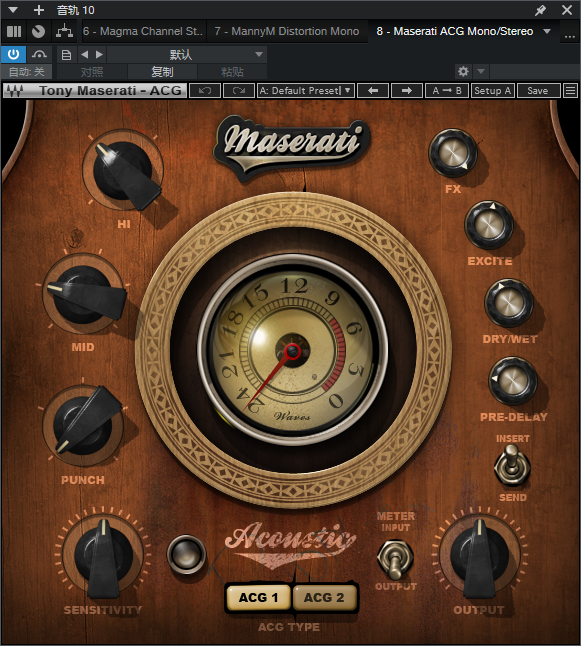Close the plugin window
The width and height of the screenshot is (581, 646).
[567, 10]
